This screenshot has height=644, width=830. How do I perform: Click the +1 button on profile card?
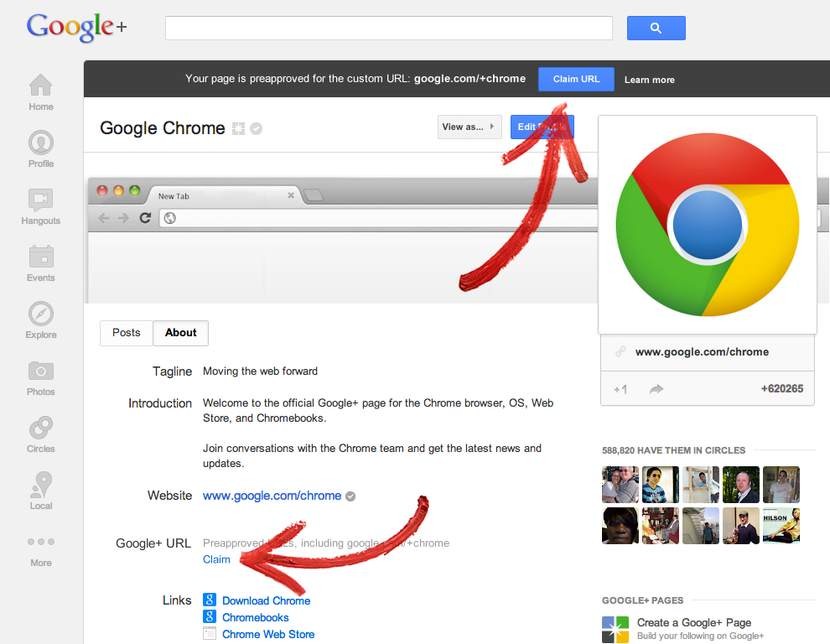coord(620,390)
